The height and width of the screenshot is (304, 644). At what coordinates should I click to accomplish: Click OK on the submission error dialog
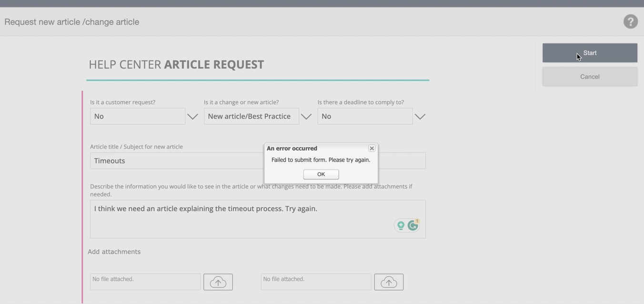pos(320,174)
